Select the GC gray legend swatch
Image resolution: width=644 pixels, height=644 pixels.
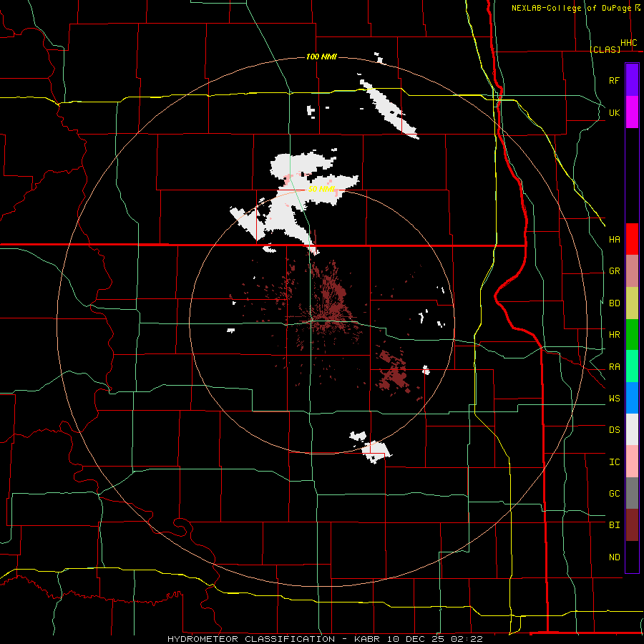pyautogui.click(x=632, y=493)
